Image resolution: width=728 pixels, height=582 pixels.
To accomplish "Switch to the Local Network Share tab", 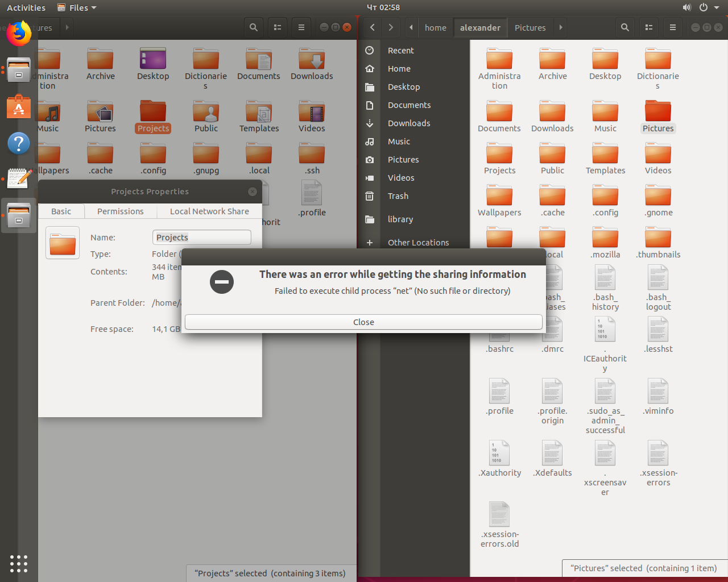I will pos(209,211).
